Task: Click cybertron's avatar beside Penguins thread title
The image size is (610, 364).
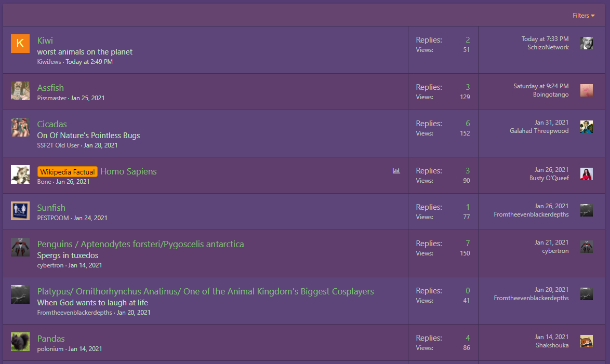Action: [x=20, y=247]
